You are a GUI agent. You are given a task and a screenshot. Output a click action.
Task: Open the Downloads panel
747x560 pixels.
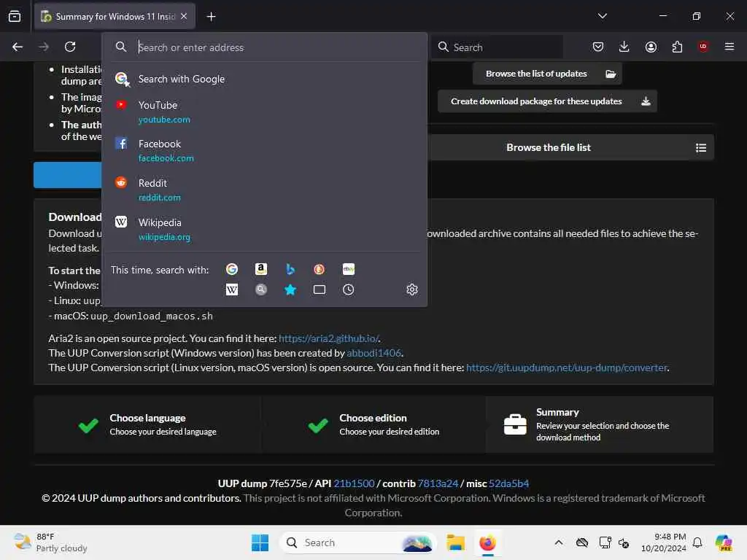pyautogui.click(x=624, y=47)
